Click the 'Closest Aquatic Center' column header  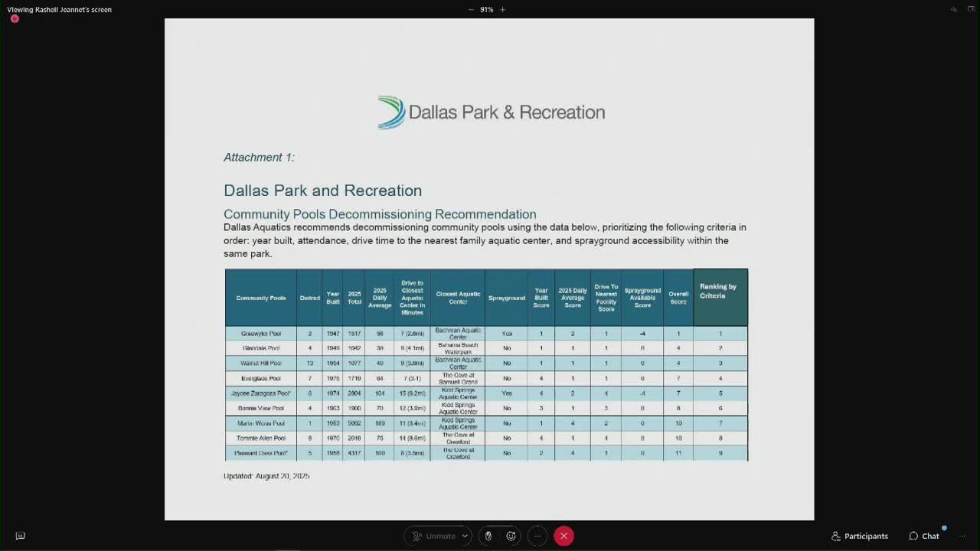(x=458, y=298)
